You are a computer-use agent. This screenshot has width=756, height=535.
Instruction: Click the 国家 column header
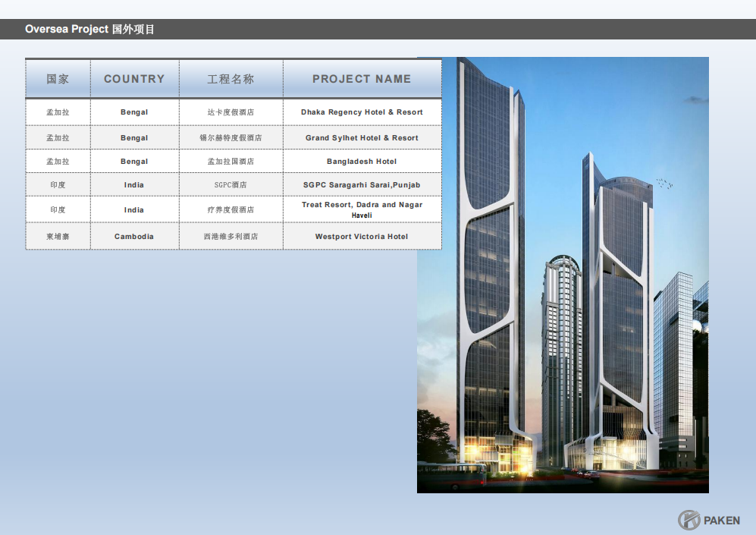(58, 79)
